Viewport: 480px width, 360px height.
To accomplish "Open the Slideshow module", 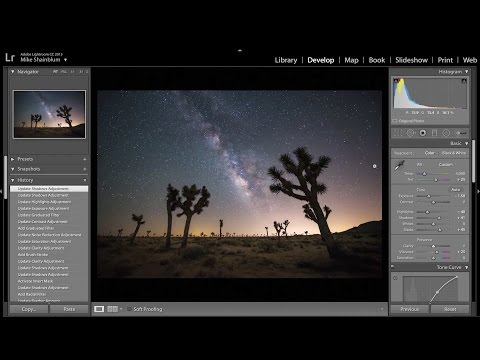I will tap(411, 60).
